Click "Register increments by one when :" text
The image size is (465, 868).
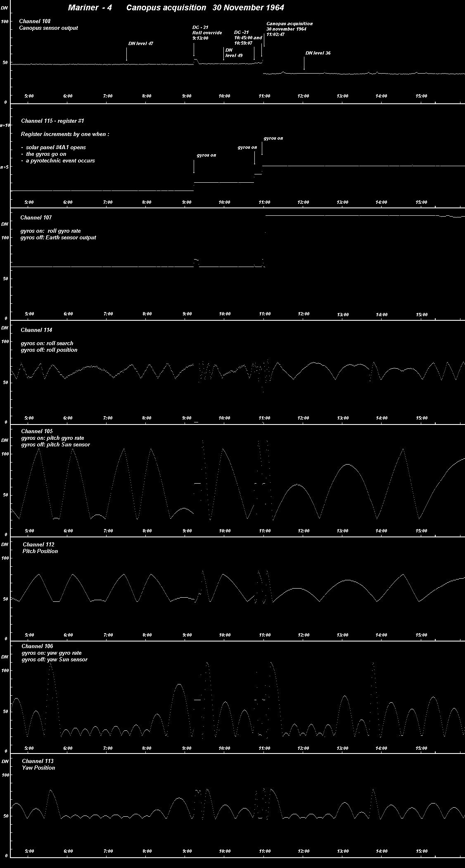coord(65,135)
